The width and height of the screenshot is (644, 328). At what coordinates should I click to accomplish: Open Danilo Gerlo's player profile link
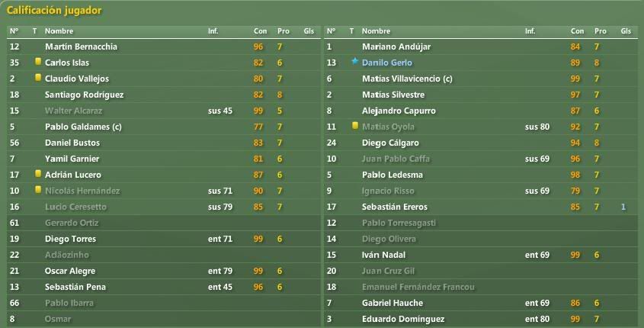point(387,63)
